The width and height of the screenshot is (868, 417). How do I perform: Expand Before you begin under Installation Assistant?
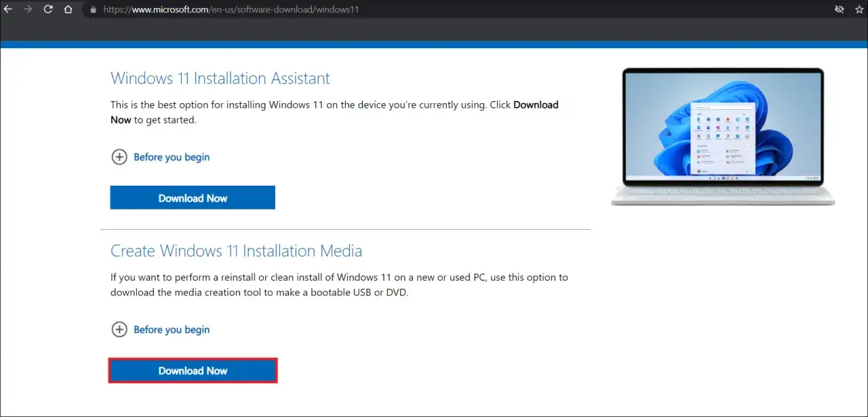[160, 157]
